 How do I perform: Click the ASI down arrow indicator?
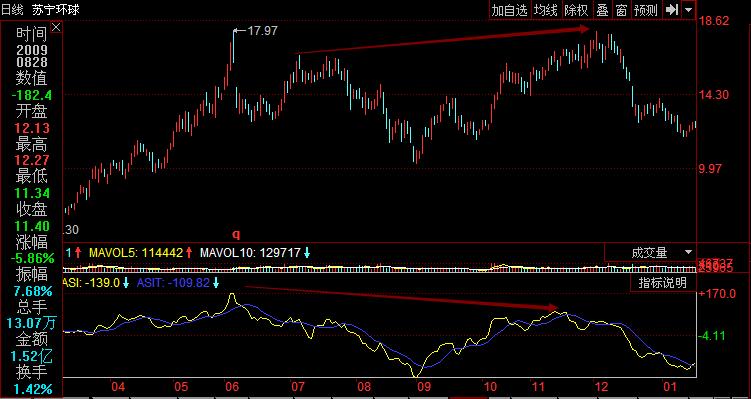125,283
